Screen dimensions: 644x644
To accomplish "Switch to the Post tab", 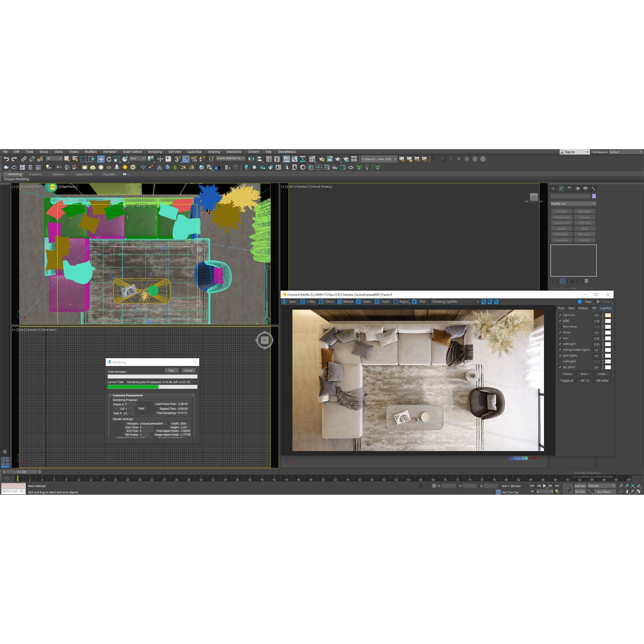I will click(561, 308).
